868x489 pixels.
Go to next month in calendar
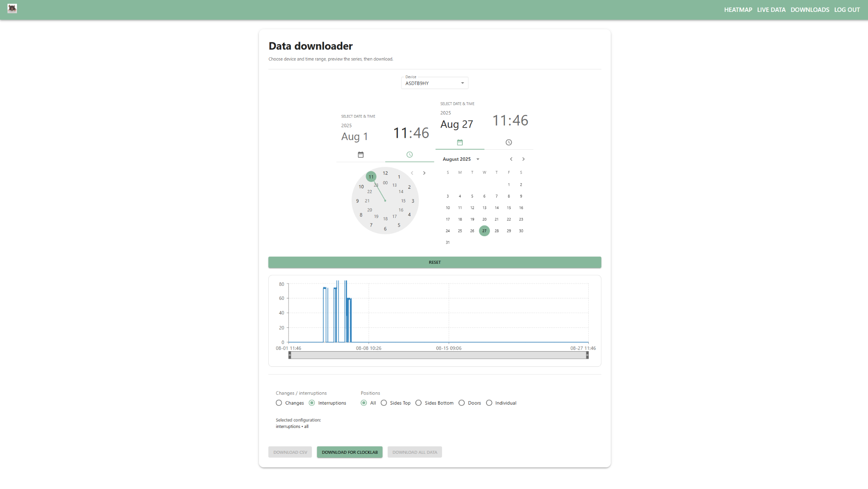tap(523, 159)
